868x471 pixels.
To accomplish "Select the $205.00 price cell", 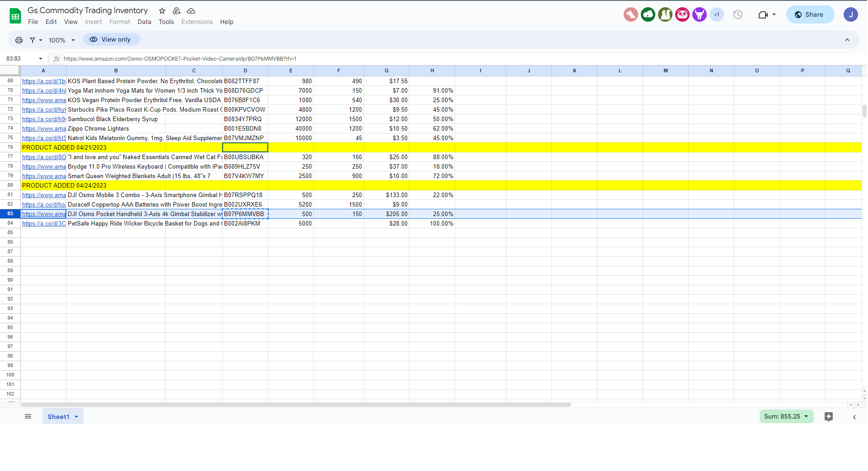I will coord(387,214).
